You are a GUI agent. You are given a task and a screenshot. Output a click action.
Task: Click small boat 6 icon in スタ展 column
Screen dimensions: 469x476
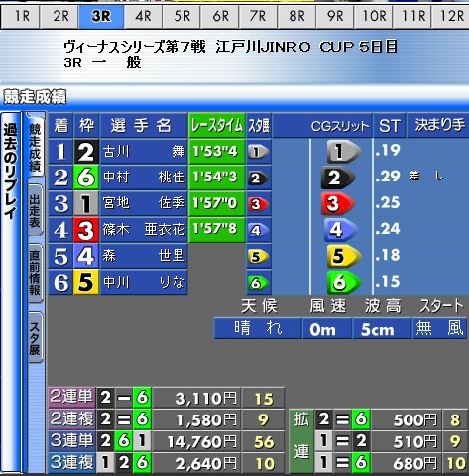point(259,283)
